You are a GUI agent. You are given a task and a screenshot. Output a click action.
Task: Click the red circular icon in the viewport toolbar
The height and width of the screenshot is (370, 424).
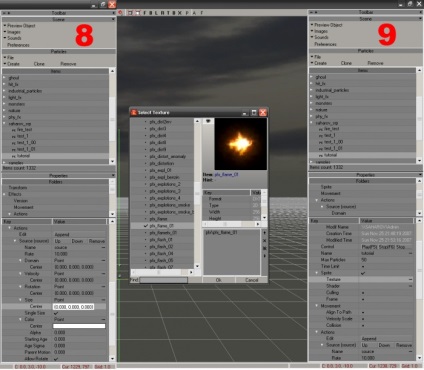click(x=121, y=13)
